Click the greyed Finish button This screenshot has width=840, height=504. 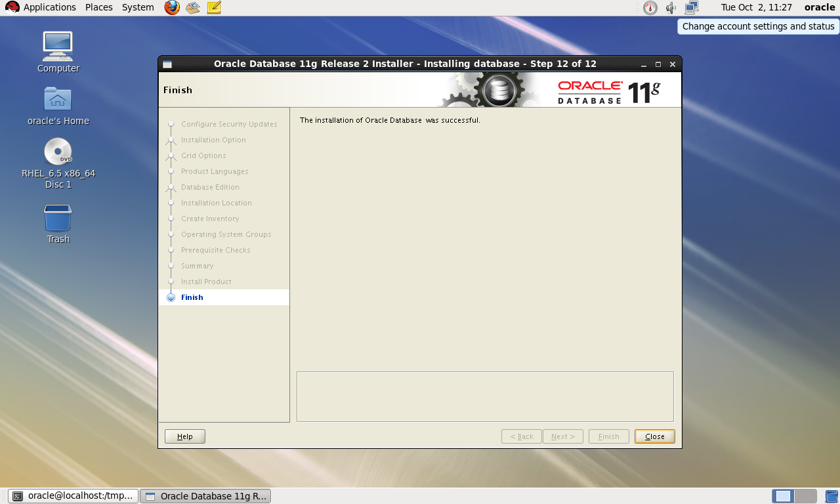click(609, 436)
